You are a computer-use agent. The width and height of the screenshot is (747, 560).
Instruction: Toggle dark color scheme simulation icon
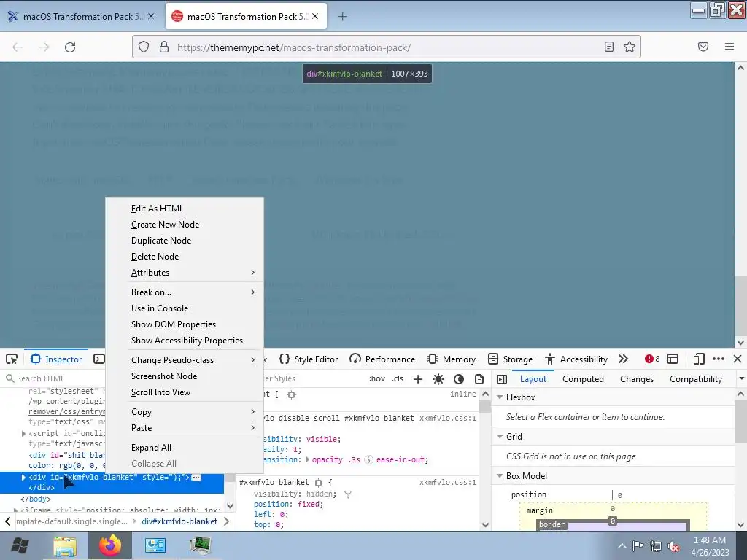tap(459, 379)
